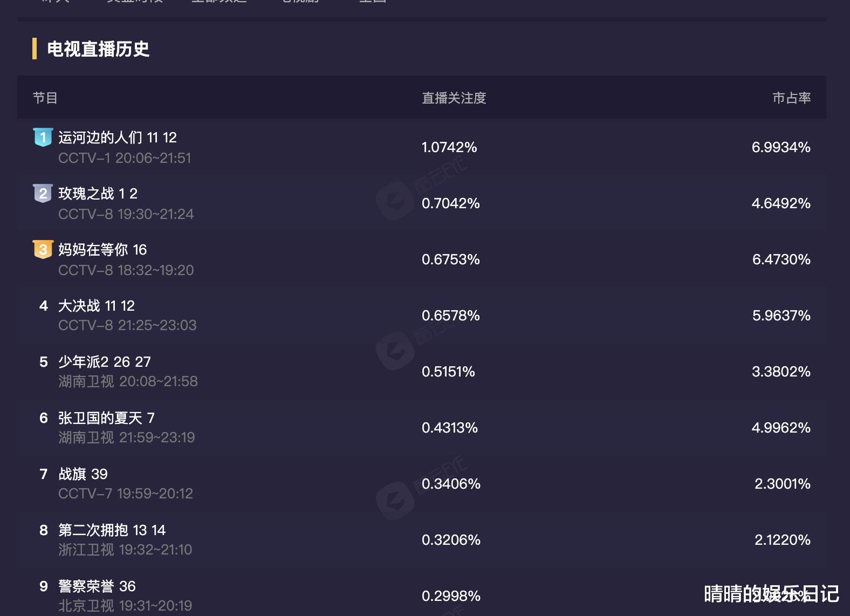Screen dimensions: 850x616
Task: Select market share 6.9934%
Action: [x=782, y=147]
